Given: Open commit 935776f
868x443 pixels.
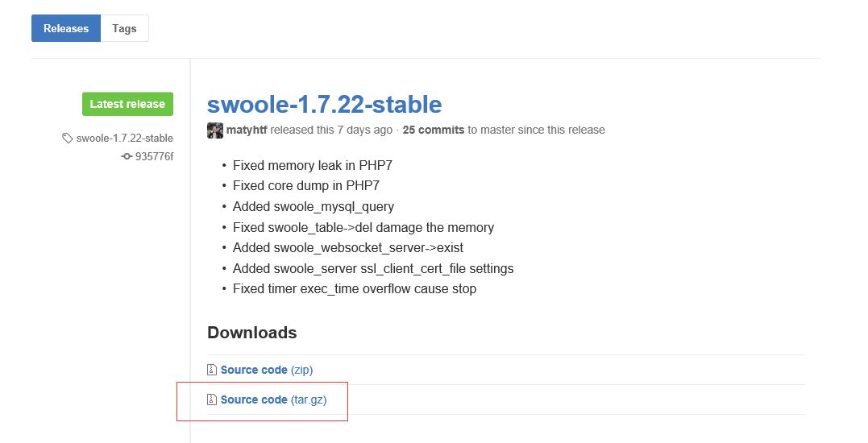Looking at the screenshot, I should (x=154, y=156).
